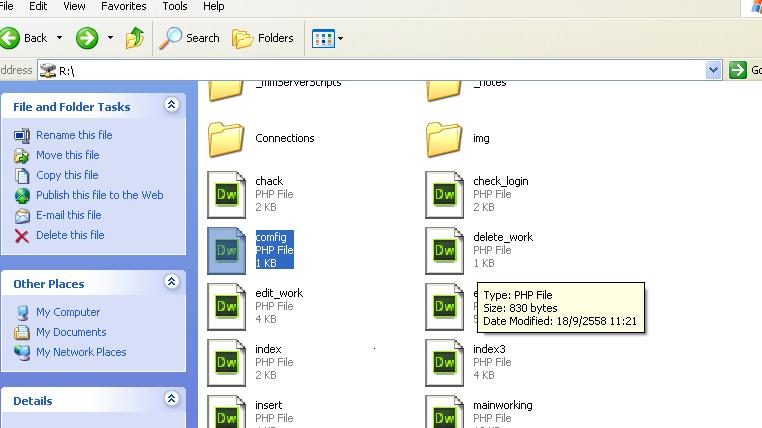This screenshot has height=428, width=762.
Task: Expand the address bar dropdown
Action: (713, 70)
